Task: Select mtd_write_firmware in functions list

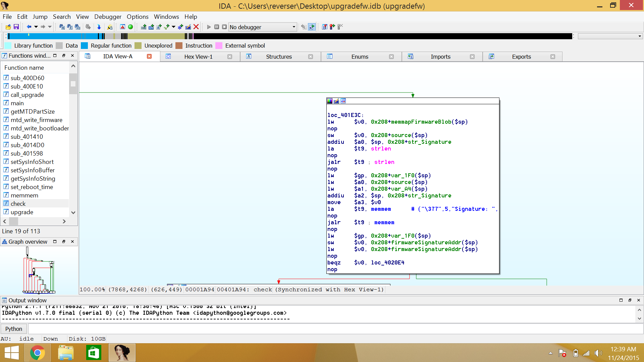Action: [36, 120]
